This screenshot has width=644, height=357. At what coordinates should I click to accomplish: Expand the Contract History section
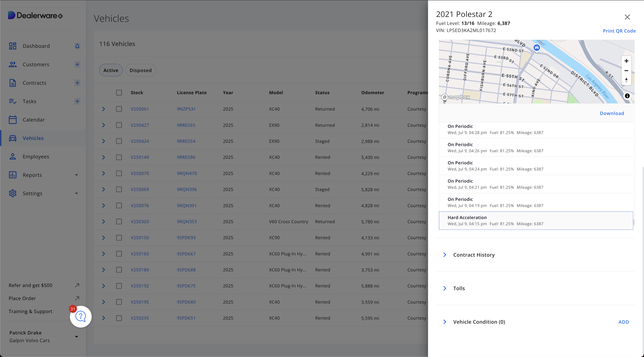[445, 255]
